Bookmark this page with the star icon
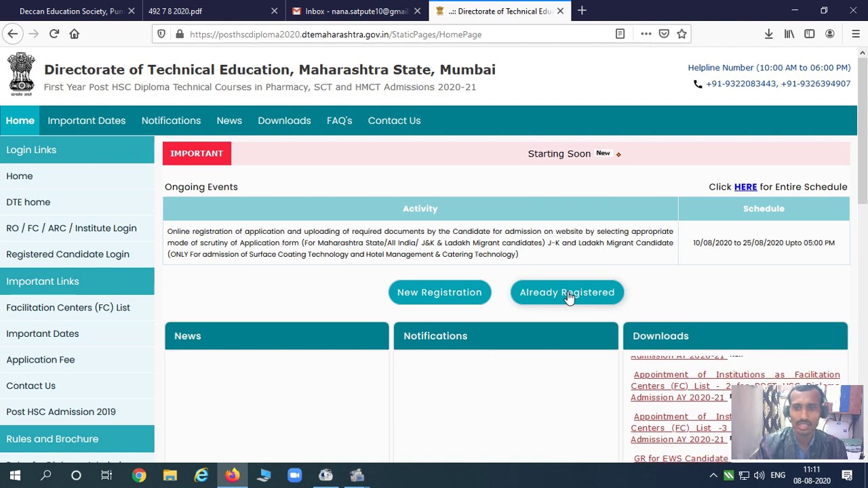 [x=682, y=34]
